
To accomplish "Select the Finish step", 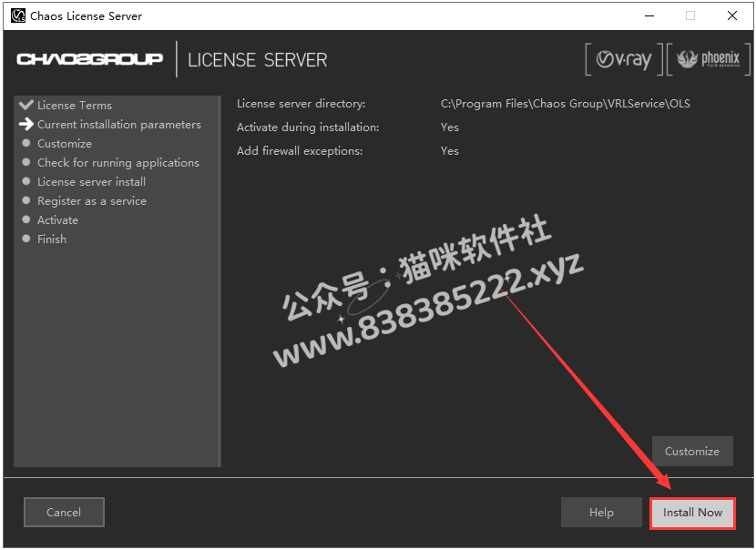I will (52, 239).
